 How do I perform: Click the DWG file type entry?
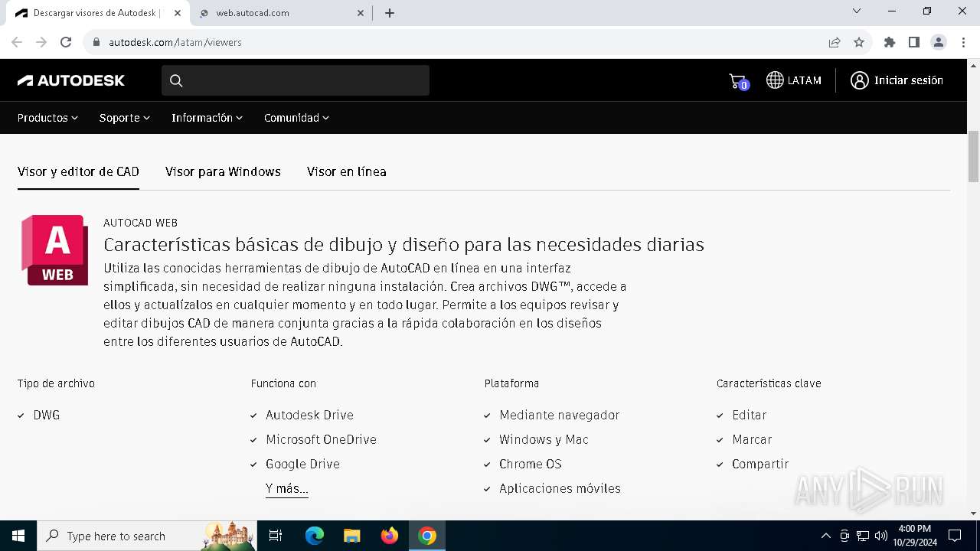[x=46, y=415]
